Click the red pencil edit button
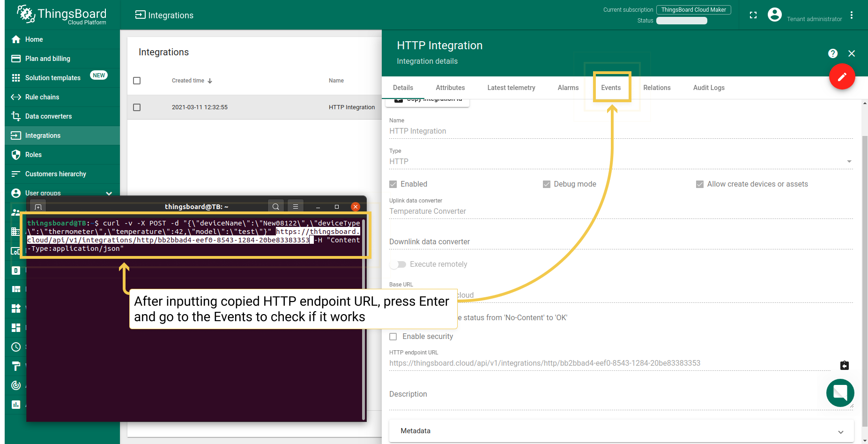 click(842, 76)
